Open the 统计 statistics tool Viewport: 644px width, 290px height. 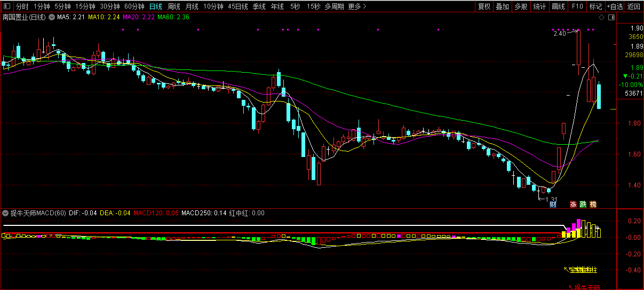(539, 6)
